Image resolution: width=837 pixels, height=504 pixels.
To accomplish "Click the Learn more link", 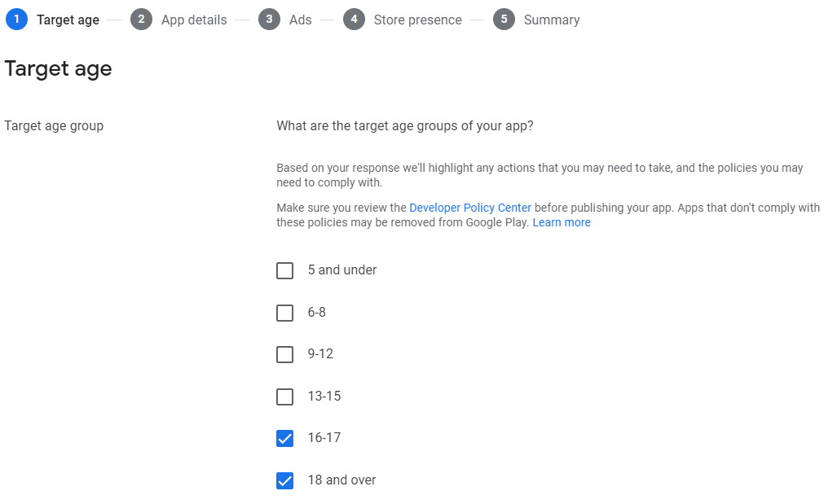I will (562, 222).
